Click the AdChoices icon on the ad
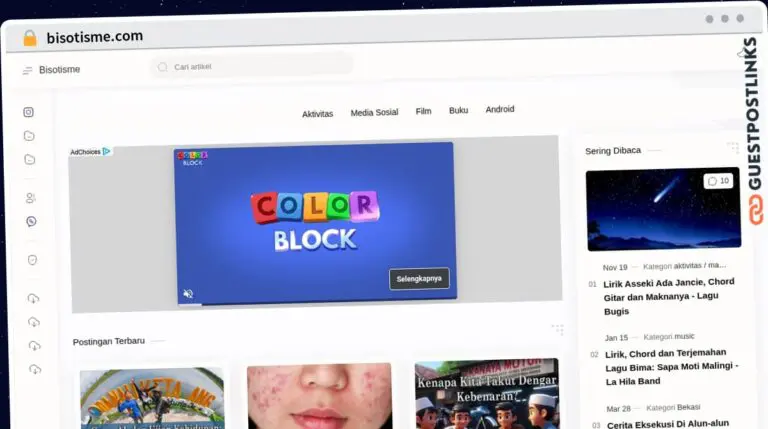Screen dimensions: 768x429 pos(106,152)
